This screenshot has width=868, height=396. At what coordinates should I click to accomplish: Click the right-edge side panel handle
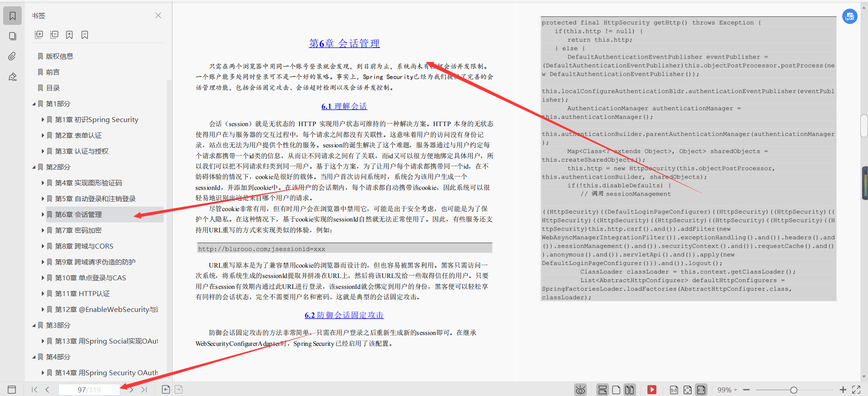pyautogui.click(x=865, y=183)
